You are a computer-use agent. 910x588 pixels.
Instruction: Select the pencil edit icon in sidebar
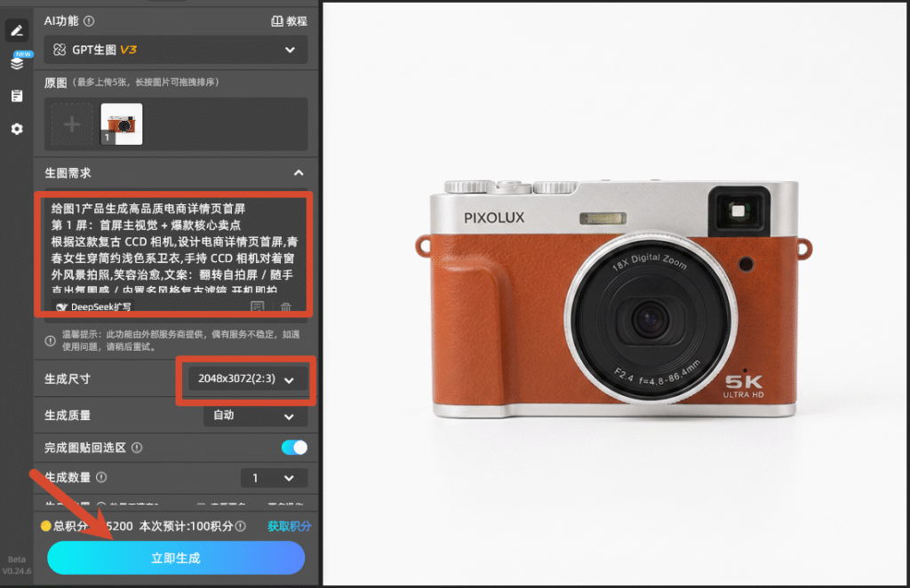click(x=17, y=31)
